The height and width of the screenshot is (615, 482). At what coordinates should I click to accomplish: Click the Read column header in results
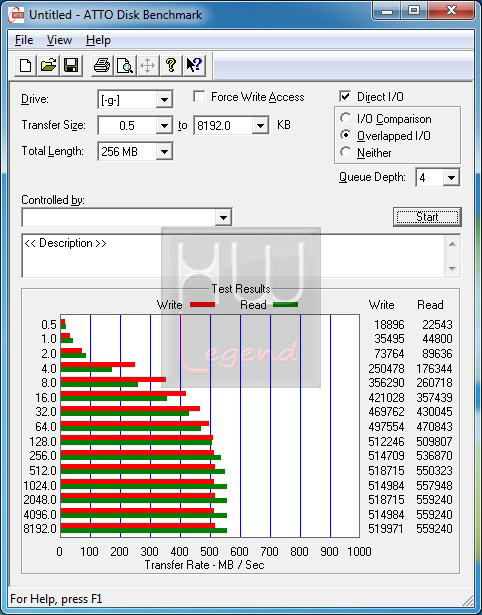click(430, 305)
